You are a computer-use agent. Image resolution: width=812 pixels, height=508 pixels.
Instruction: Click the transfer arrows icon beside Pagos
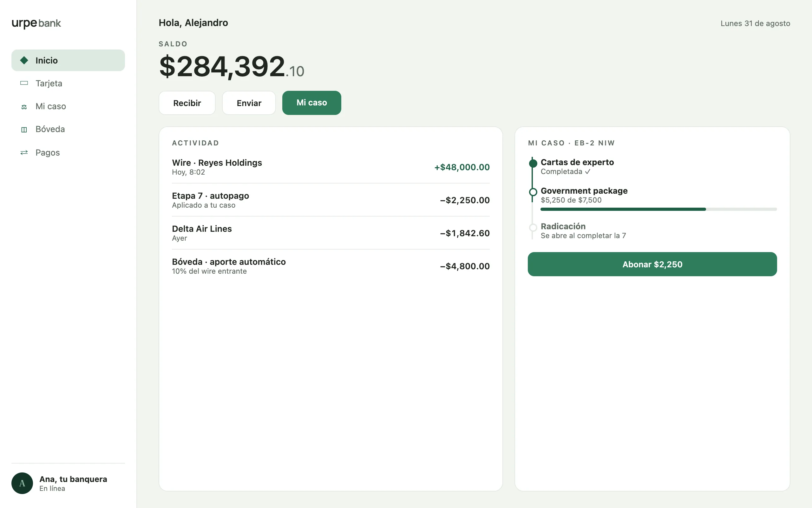pos(24,152)
